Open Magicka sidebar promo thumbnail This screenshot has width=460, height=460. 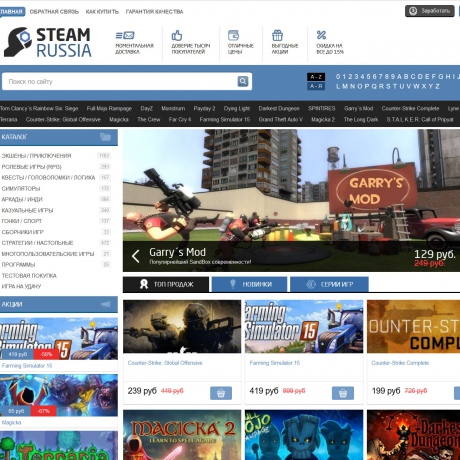59,395
